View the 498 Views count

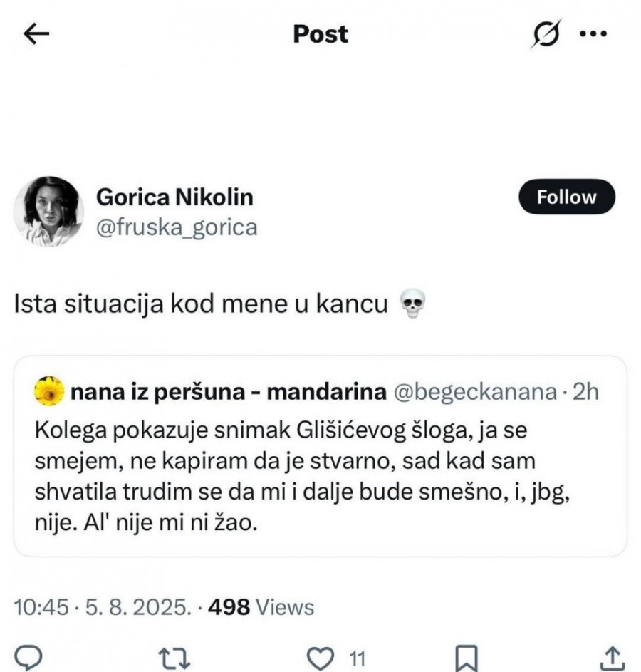(263, 607)
